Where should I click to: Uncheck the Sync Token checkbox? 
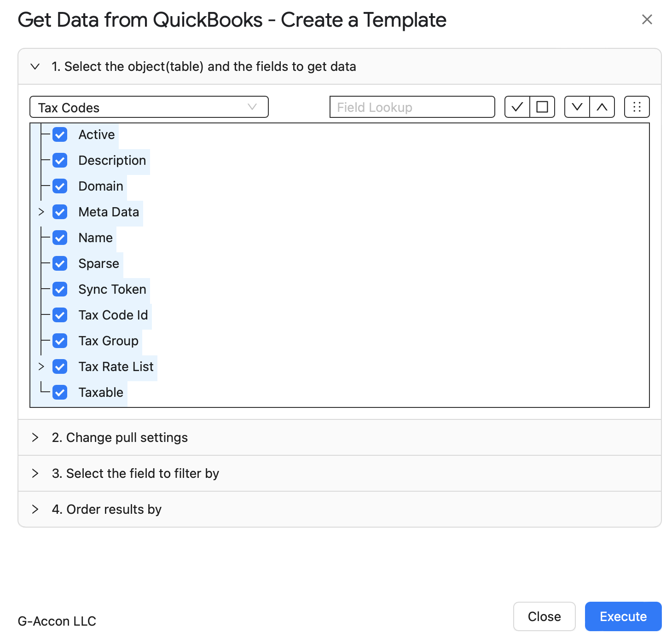tap(60, 289)
